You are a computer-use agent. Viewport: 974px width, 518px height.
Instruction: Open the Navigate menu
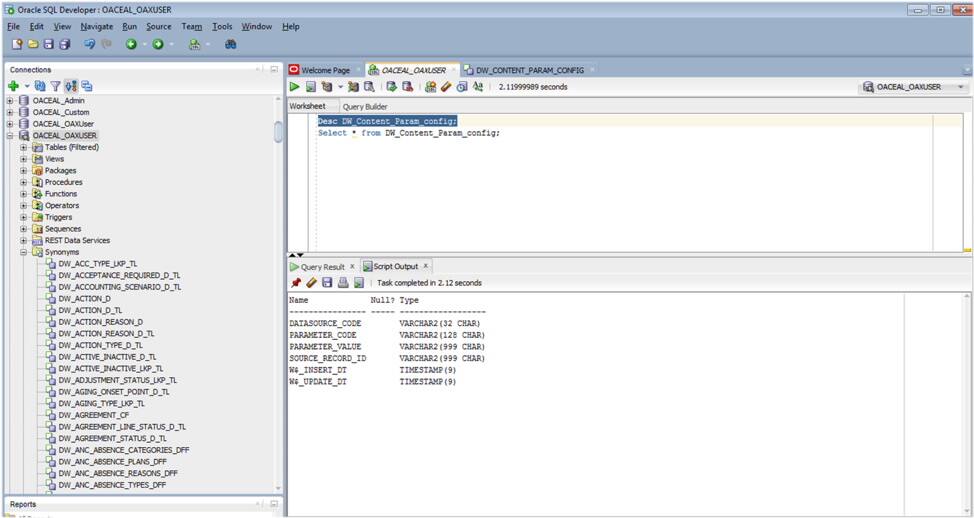point(97,27)
